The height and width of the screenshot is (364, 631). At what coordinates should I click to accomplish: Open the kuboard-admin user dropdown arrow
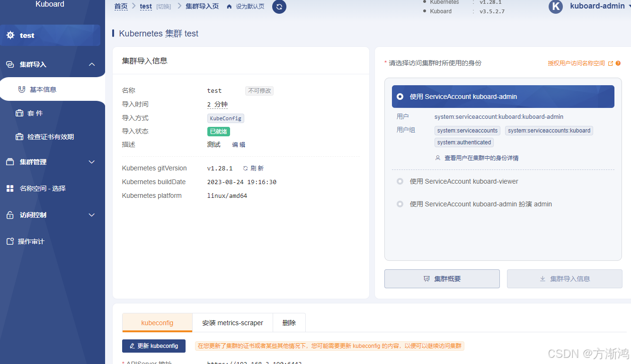[629, 7]
